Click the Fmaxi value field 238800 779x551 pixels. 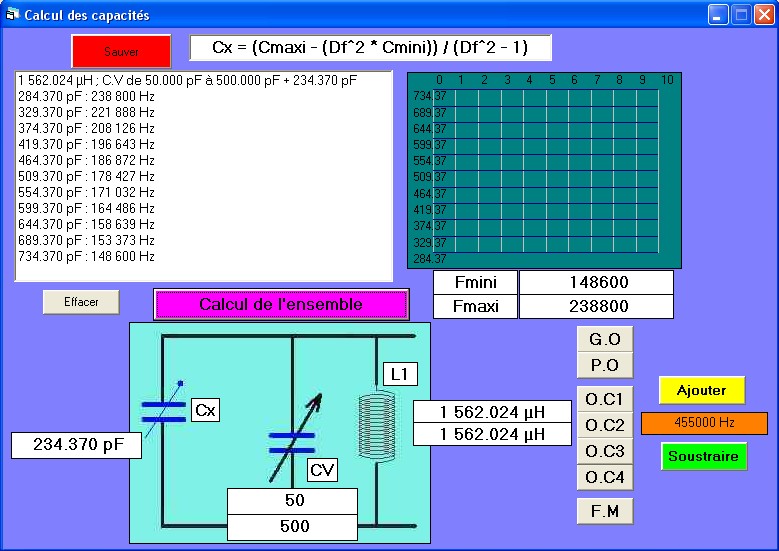596,306
